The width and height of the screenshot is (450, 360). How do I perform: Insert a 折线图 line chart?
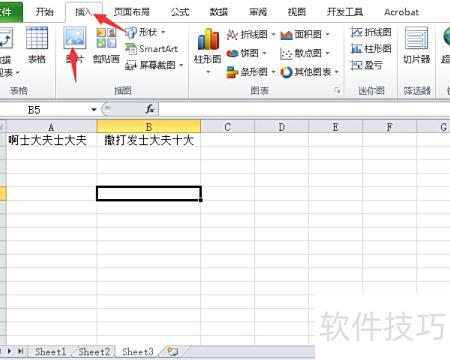[x=251, y=34]
